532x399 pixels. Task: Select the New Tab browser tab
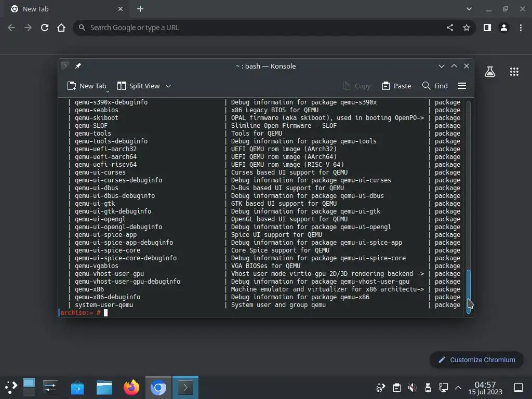click(x=66, y=9)
